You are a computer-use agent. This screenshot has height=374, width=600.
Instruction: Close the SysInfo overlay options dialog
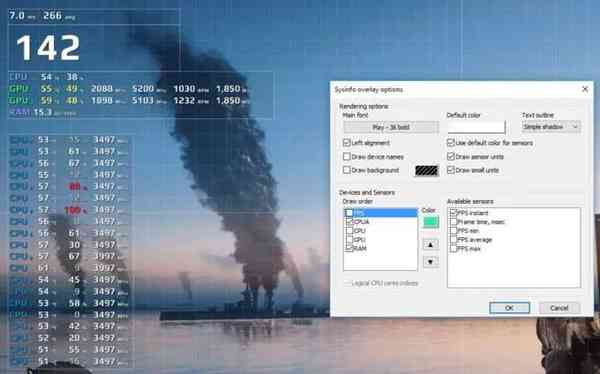[x=585, y=89]
